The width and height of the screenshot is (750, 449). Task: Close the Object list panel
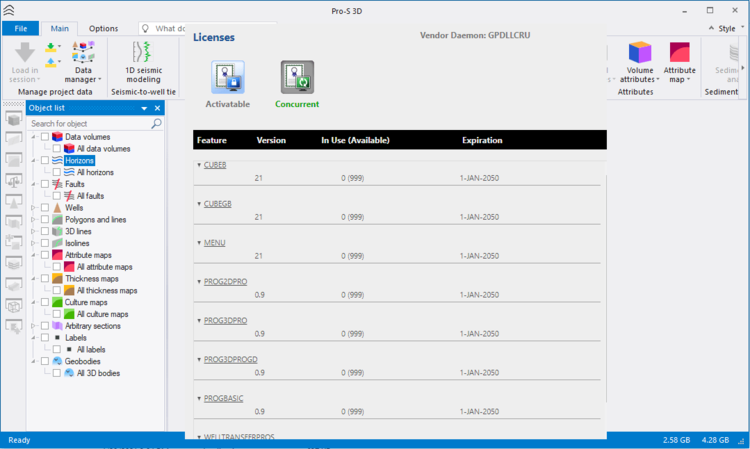point(158,108)
